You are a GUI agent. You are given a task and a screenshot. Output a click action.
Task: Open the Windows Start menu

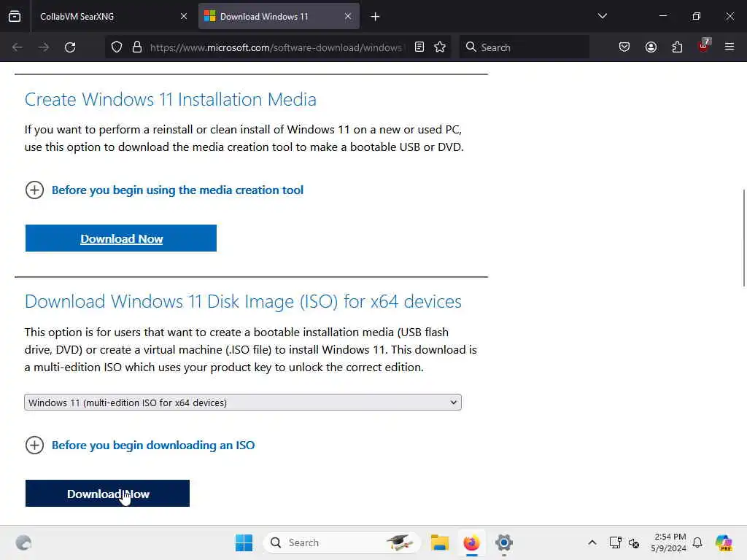[x=244, y=542]
